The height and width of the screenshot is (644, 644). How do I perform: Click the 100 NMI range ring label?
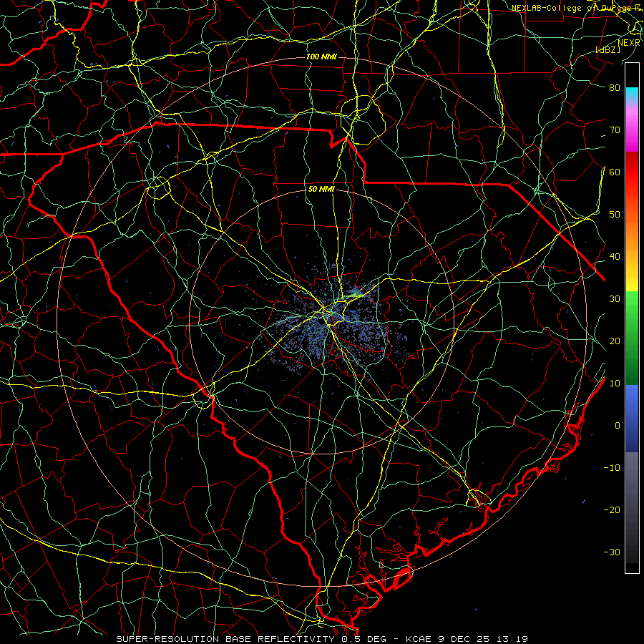tap(321, 57)
